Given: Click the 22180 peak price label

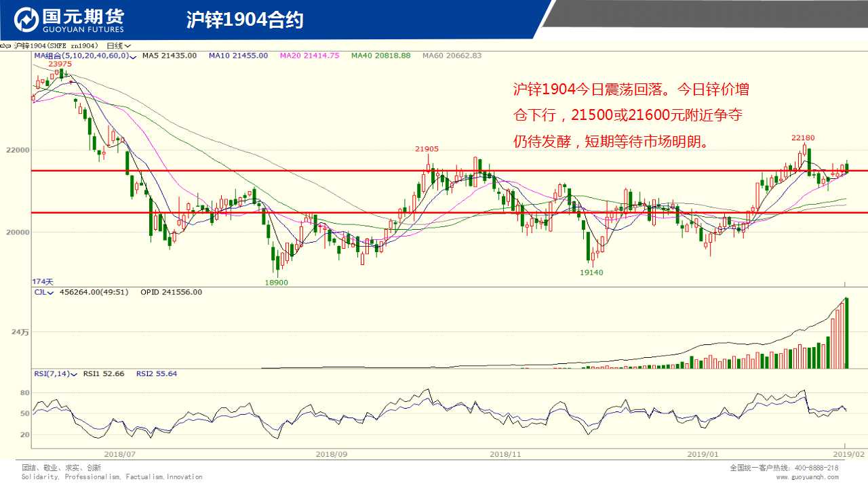Looking at the screenshot, I should (802, 138).
